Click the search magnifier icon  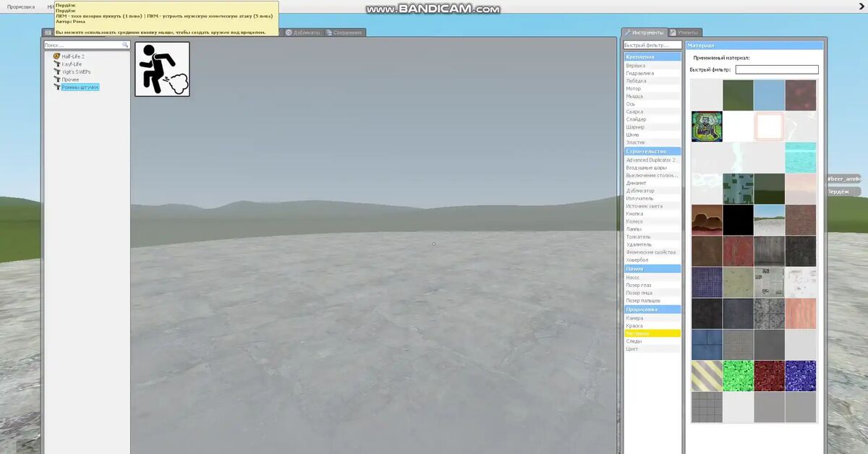[125, 45]
